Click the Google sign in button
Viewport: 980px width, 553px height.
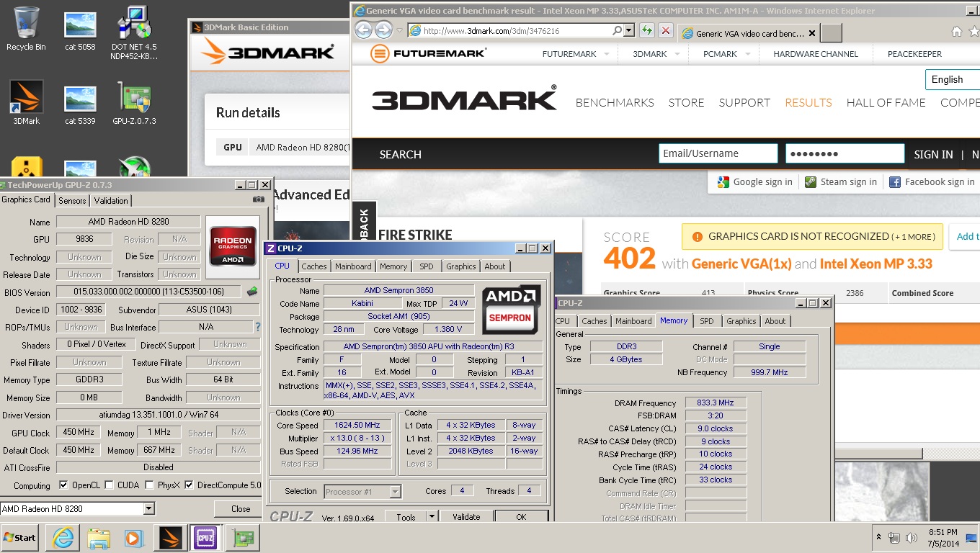[755, 182]
